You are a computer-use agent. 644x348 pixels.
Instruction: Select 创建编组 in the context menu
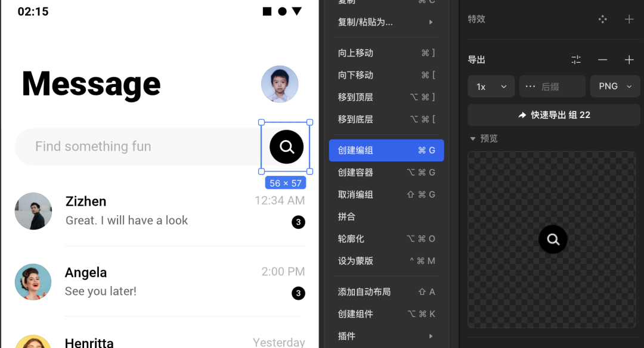pyautogui.click(x=386, y=150)
